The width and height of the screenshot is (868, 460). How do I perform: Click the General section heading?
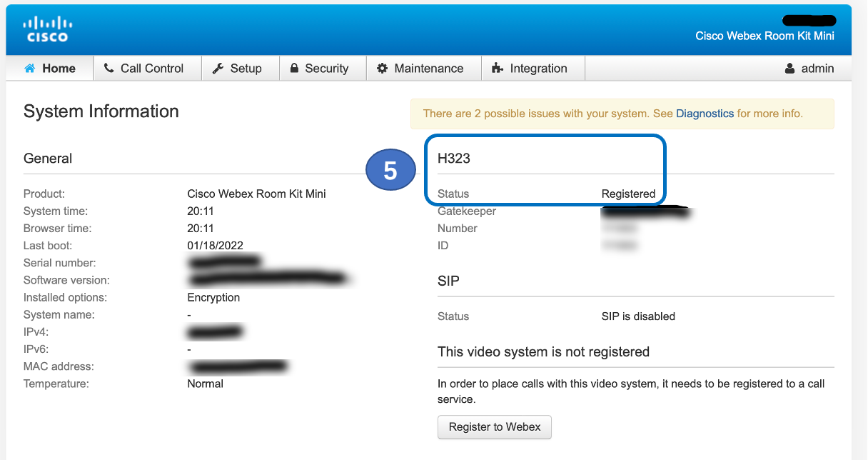[48, 159]
